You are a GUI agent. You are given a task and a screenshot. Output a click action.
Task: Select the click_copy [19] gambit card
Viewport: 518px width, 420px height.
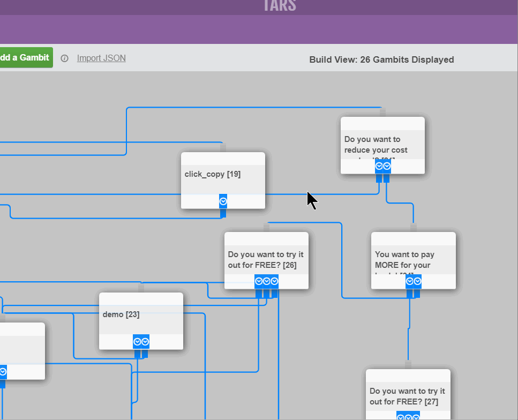tap(223, 181)
